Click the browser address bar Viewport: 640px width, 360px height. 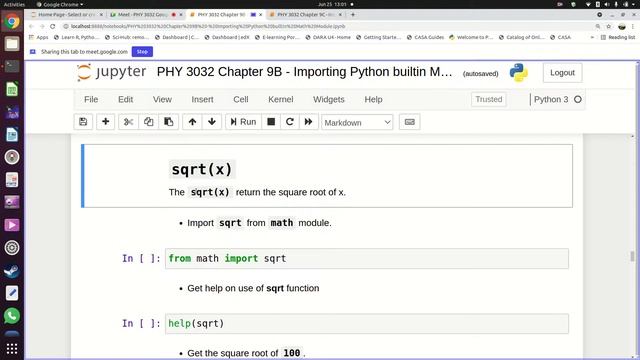[327, 26]
